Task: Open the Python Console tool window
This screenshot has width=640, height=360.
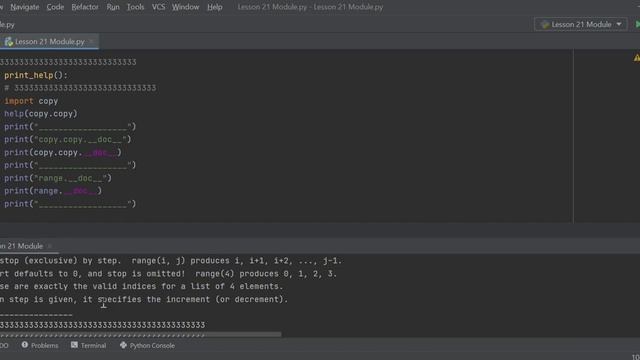Action: pos(147,345)
